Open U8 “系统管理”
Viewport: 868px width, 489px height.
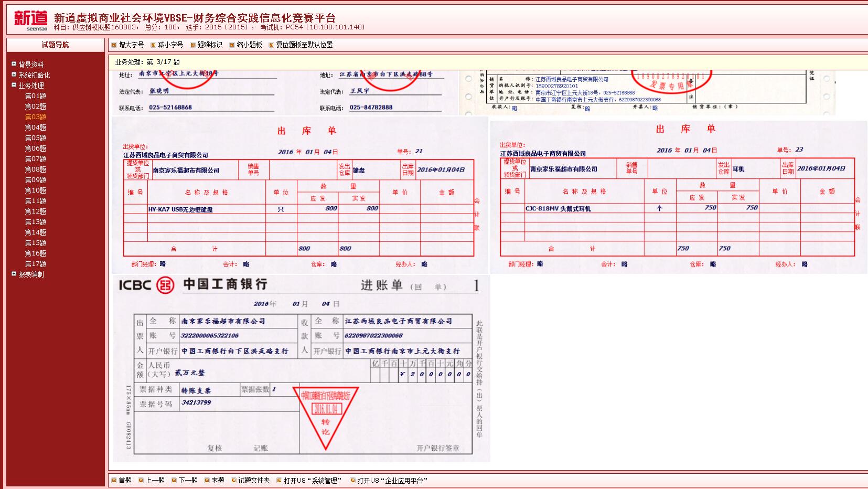click(x=313, y=481)
